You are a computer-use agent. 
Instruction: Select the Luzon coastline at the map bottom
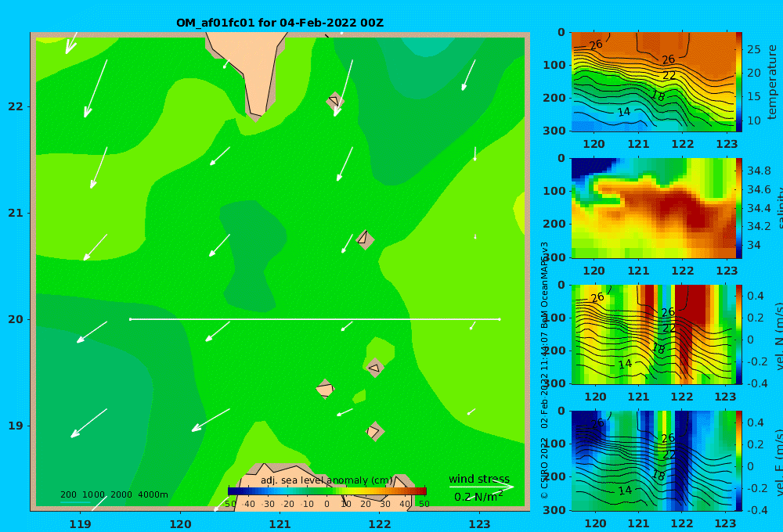325,487
